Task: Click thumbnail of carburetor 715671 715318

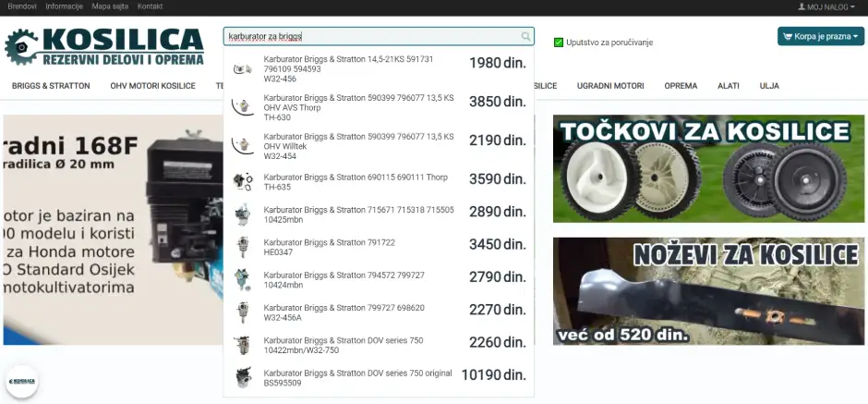Action: [x=242, y=214]
